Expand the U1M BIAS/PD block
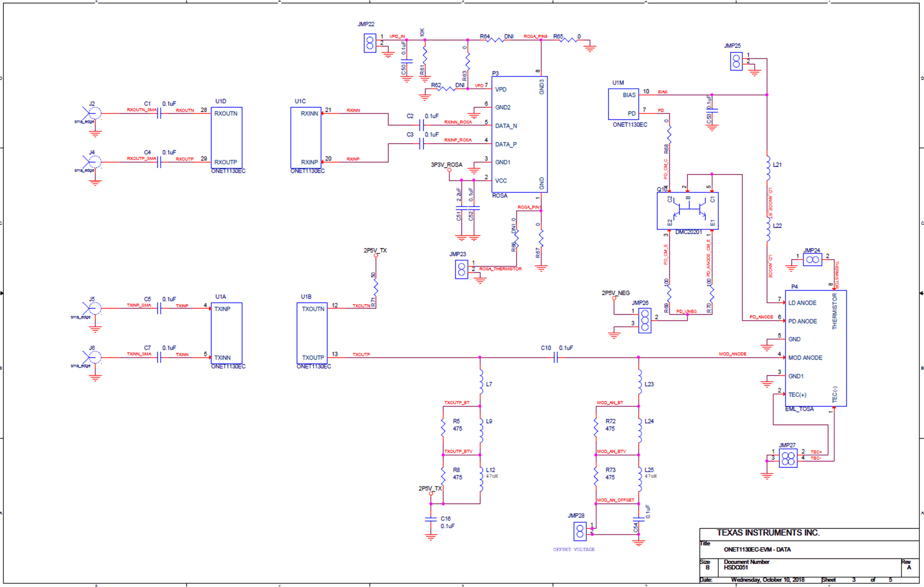 pos(623,103)
